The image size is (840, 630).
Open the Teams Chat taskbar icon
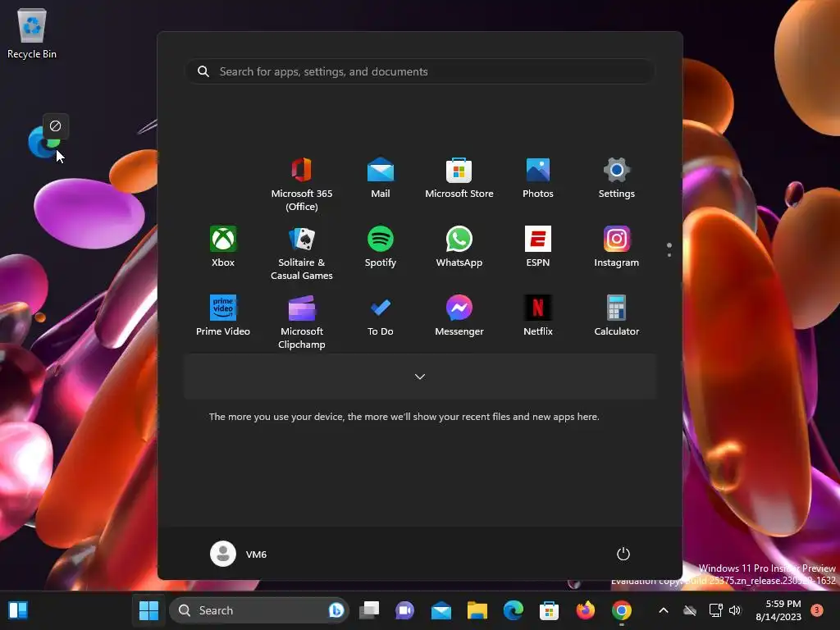click(405, 610)
